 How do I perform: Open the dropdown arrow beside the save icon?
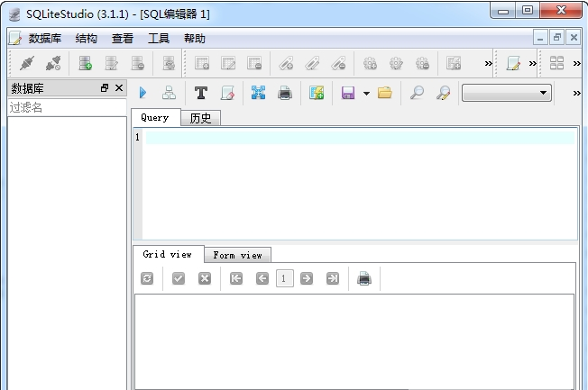coord(366,94)
